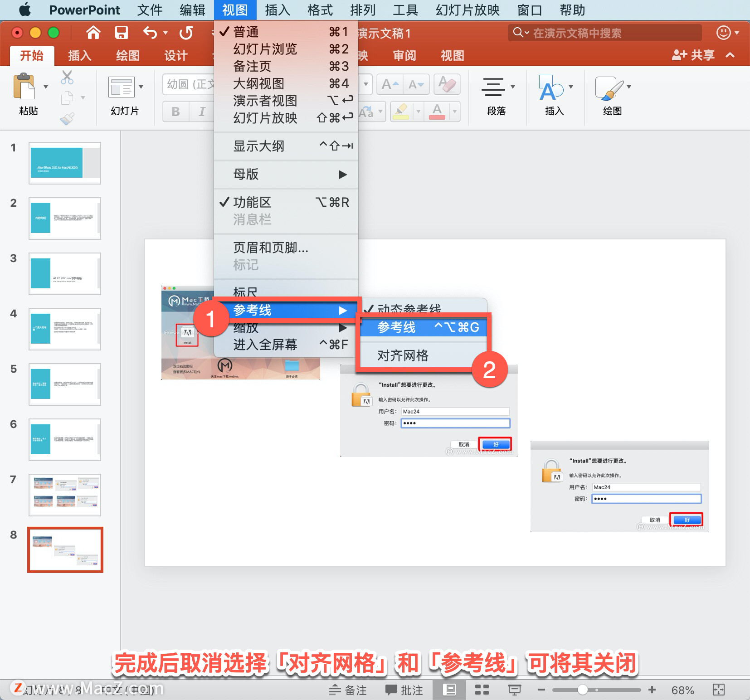Click the Undo arrow icon

pos(150,33)
